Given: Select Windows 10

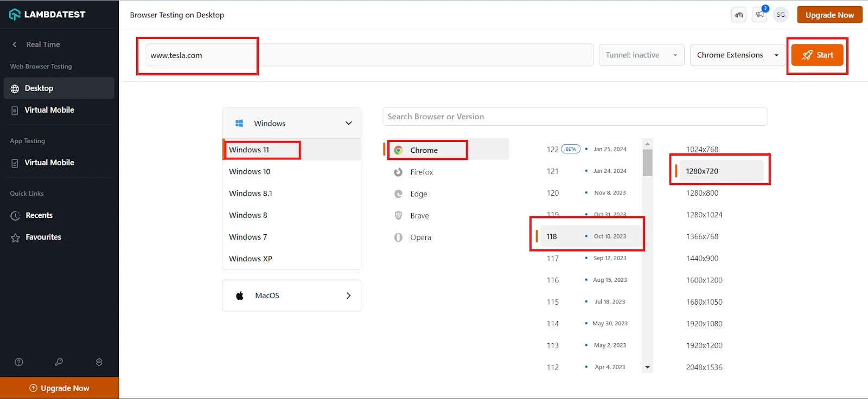Looking at the screenshot, I should (x=291, y=171).
